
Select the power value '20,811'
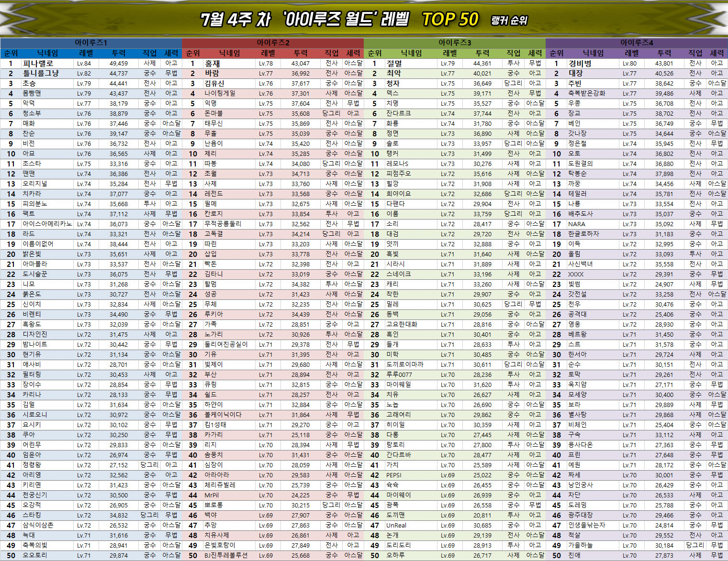[482, 515]
